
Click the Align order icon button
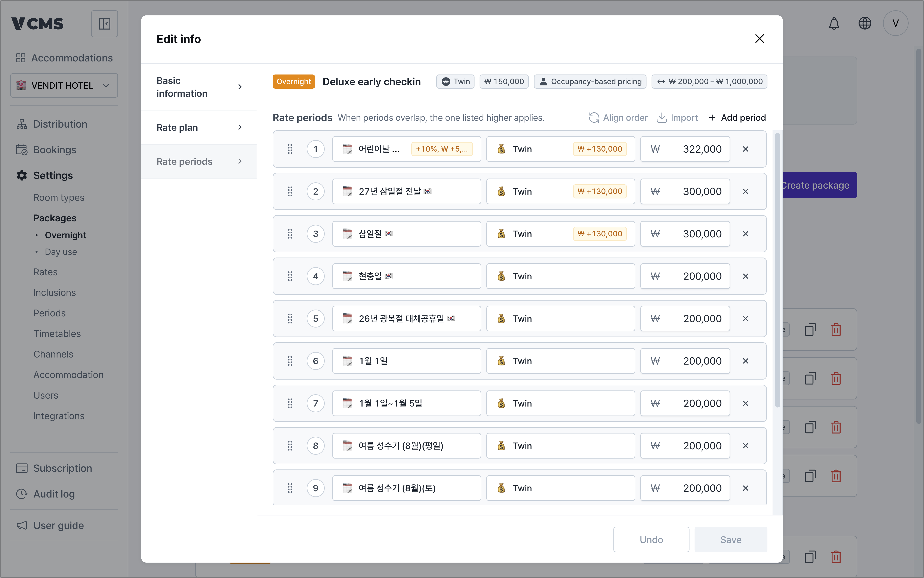tap(618, 118)
